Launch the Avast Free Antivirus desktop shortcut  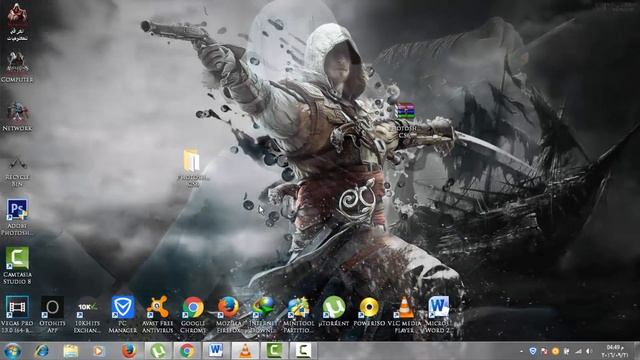click(158, 314)
